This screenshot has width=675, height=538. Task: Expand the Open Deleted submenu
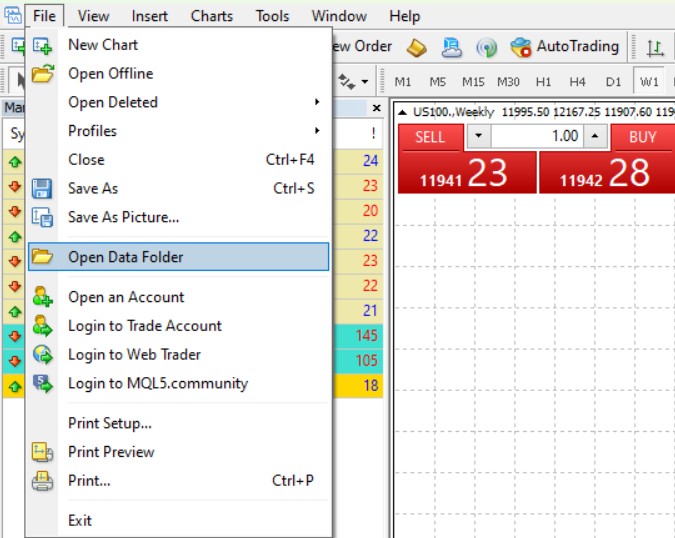(178, 102)
